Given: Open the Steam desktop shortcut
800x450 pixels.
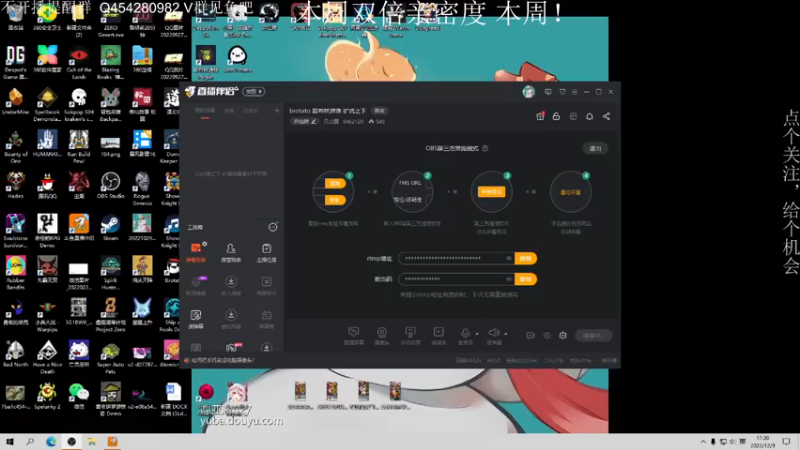Looking at the screenshot, I should tap(110, 228).
